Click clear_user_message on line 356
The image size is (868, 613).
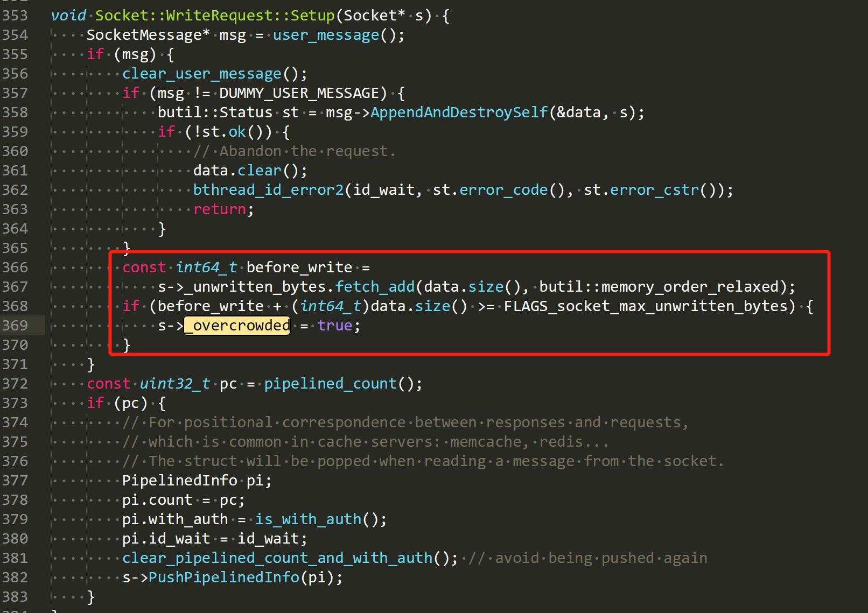201,73
